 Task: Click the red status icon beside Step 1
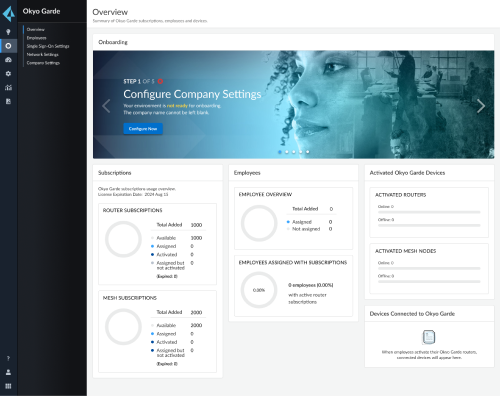pos(160,81)
